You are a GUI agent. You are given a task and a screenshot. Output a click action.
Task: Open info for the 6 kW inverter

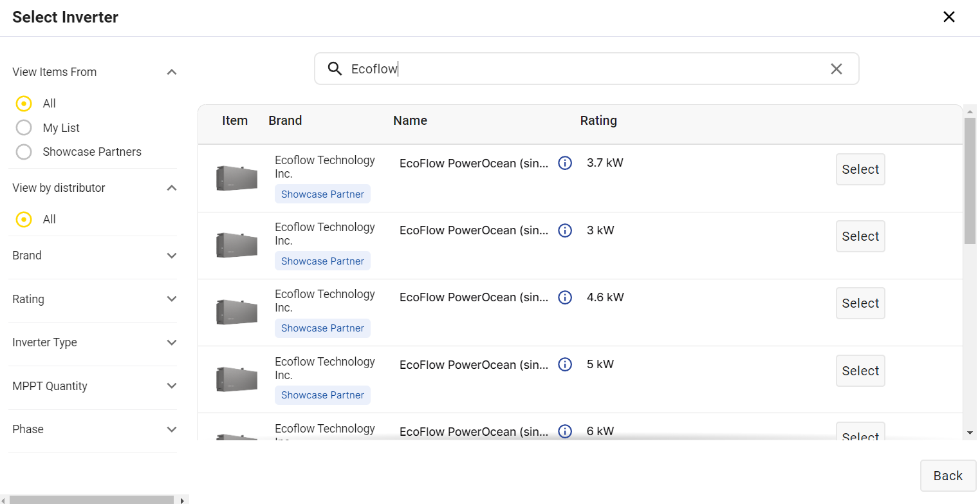pyautogui.click(x=565, y=431)
